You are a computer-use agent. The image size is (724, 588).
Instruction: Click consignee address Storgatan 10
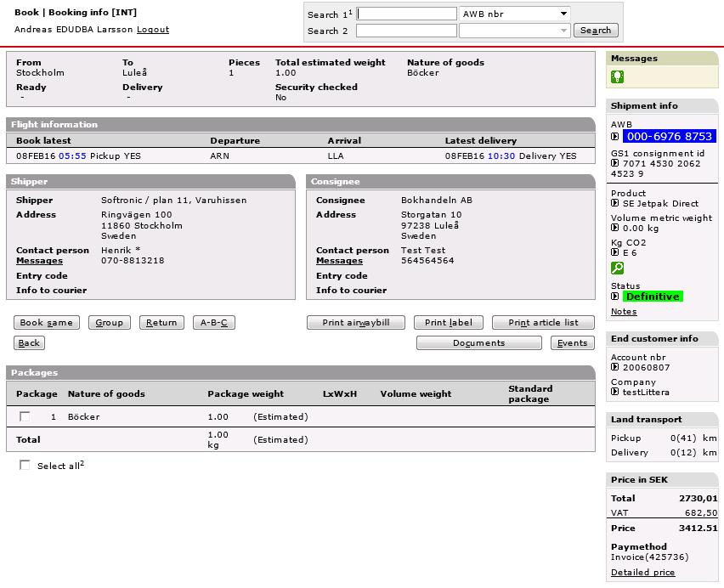pos(432,215)
